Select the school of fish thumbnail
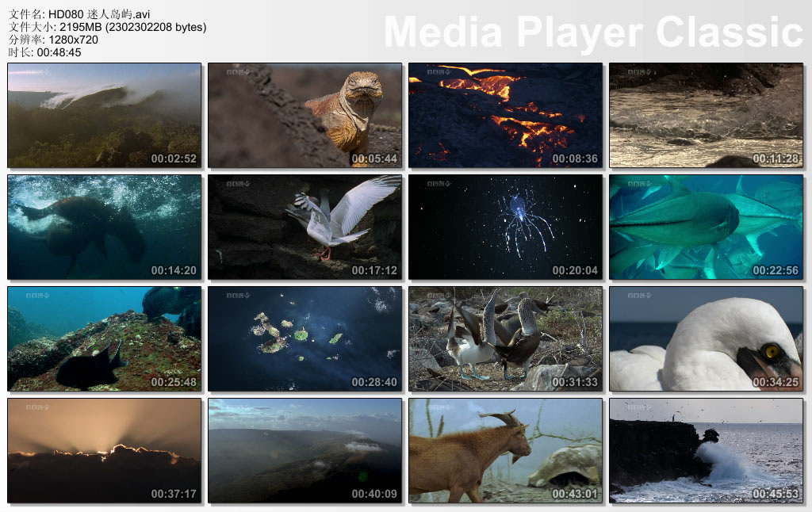 tap(706, 227)
